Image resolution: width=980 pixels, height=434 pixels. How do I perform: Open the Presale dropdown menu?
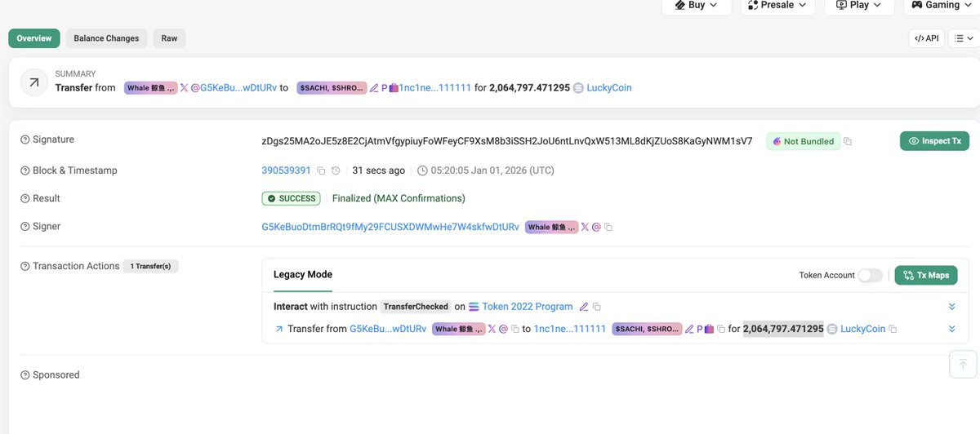(777, 5)
